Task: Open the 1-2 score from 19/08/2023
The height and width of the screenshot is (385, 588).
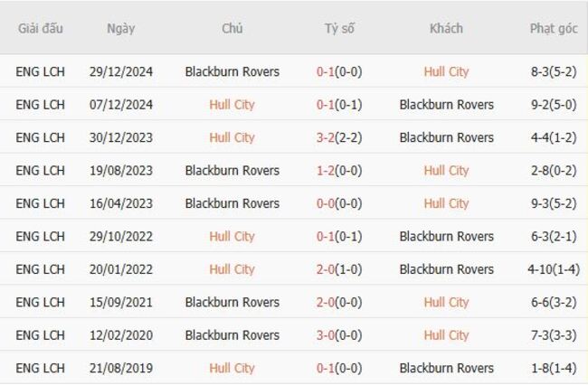Action: click(x=327, y=170)
